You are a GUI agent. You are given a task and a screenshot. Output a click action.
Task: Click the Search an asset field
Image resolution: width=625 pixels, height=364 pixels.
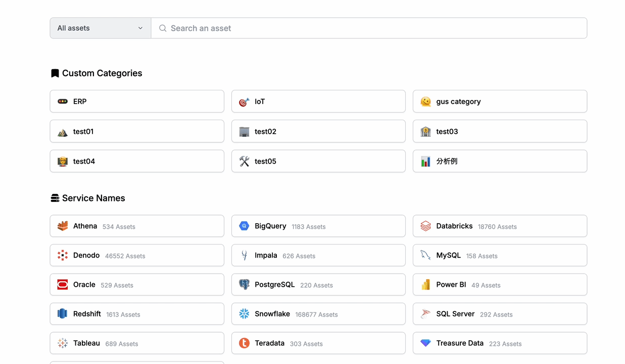(x=369, y=28)
